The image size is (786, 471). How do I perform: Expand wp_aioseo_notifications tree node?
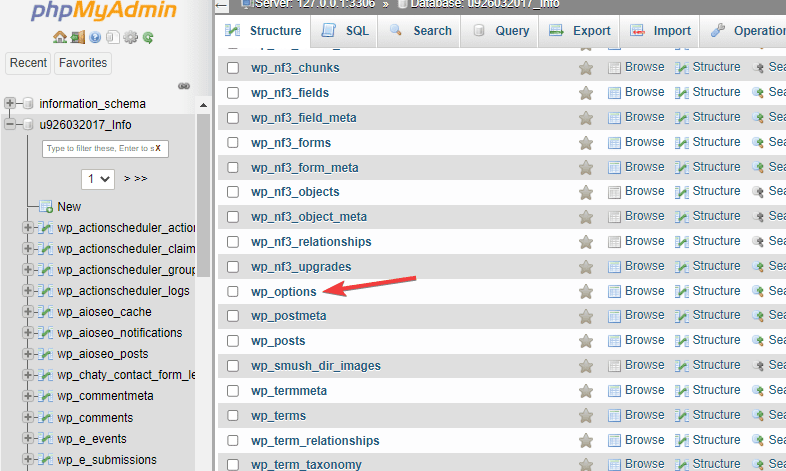(x=28, y=333)
